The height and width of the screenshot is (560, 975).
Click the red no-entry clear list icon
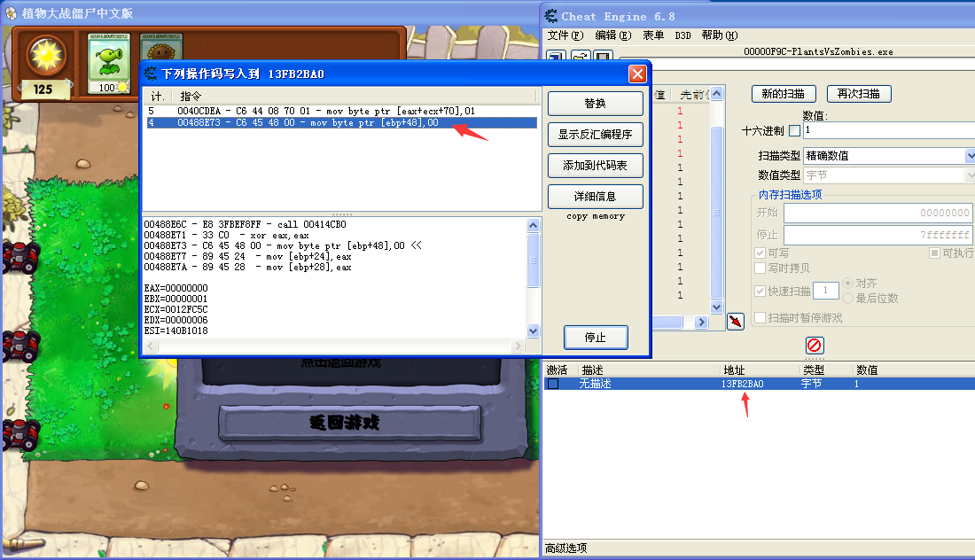click(x=815, y=345)
